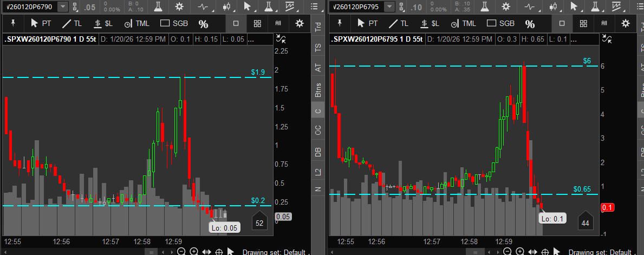Screen dimensions: 644x255
Task: Open the AT sidebar tab
Action: [318, 68]
